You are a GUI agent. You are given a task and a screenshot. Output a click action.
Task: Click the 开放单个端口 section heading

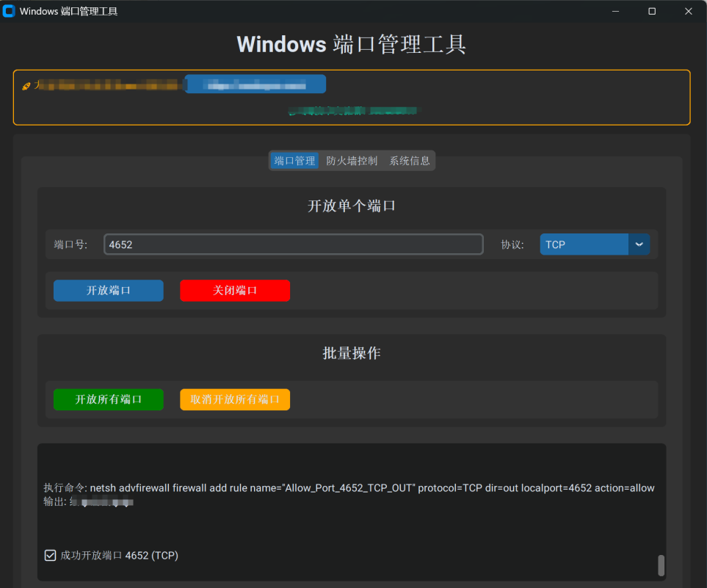(351, 206)
